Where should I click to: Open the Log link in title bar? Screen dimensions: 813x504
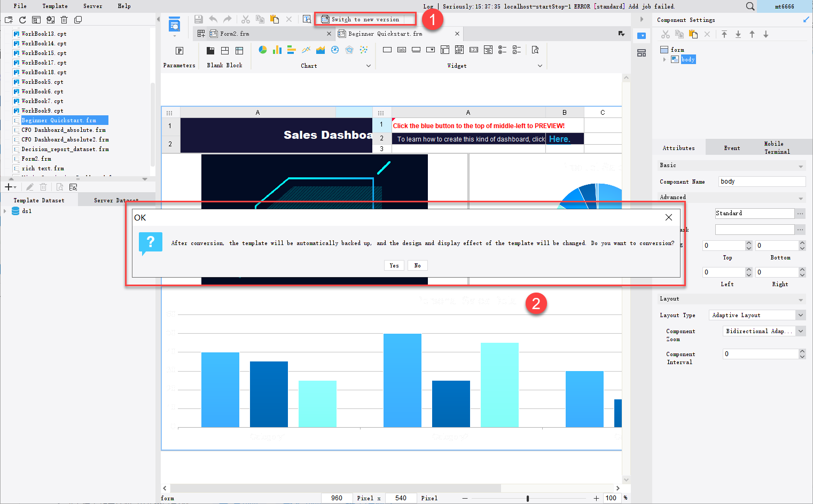click(x=428, y=6)
